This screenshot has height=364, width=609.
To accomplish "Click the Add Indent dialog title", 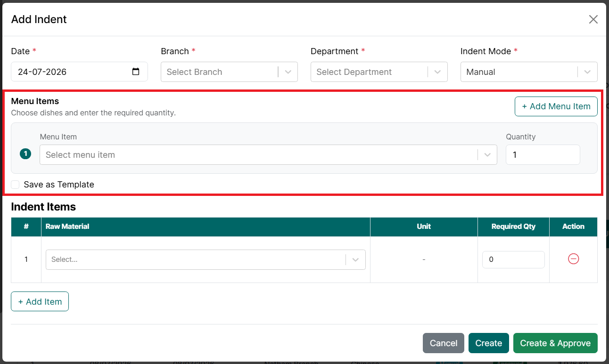I will tap(39, 19).
